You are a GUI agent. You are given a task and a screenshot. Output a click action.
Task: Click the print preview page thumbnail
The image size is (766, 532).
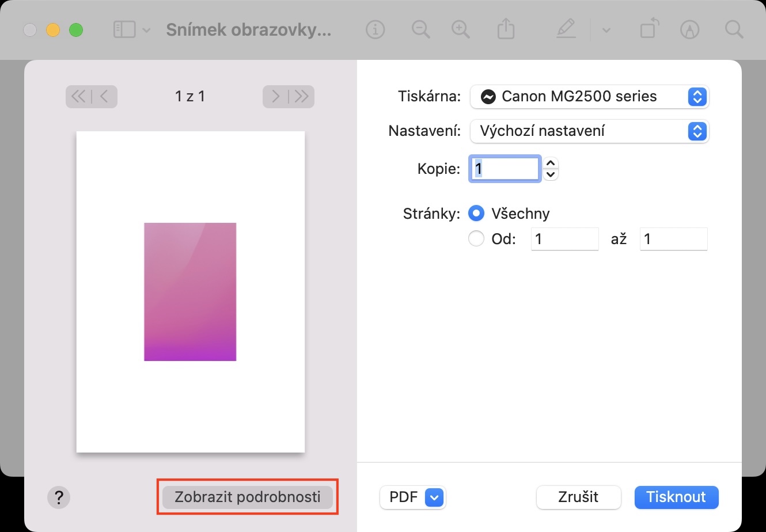190,291
